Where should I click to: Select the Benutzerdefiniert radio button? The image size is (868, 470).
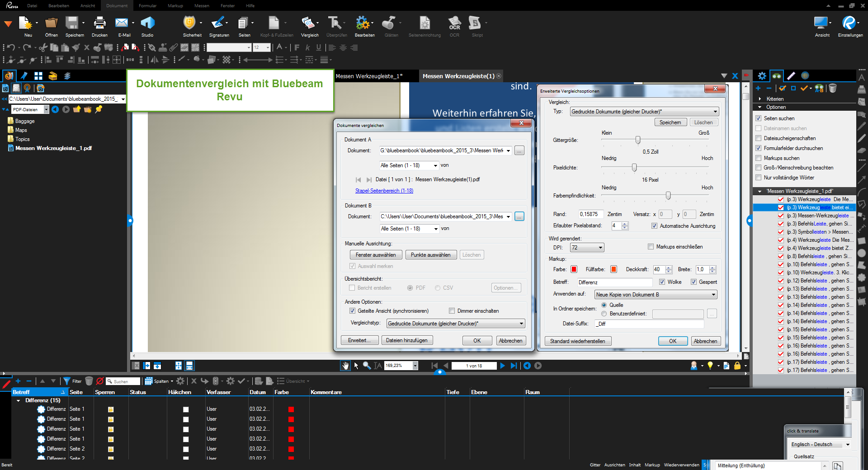tap(604, 314)
